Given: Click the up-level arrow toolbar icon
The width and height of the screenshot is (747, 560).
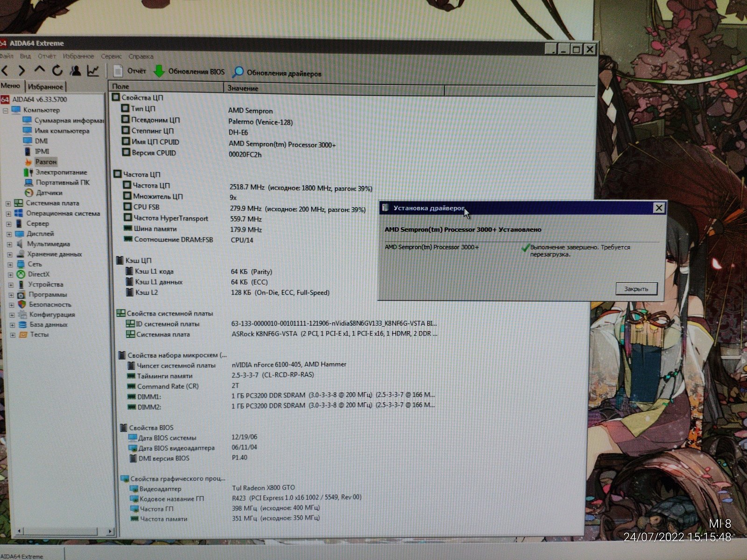Looking at the screenshot, I should (x=40, y=70).
